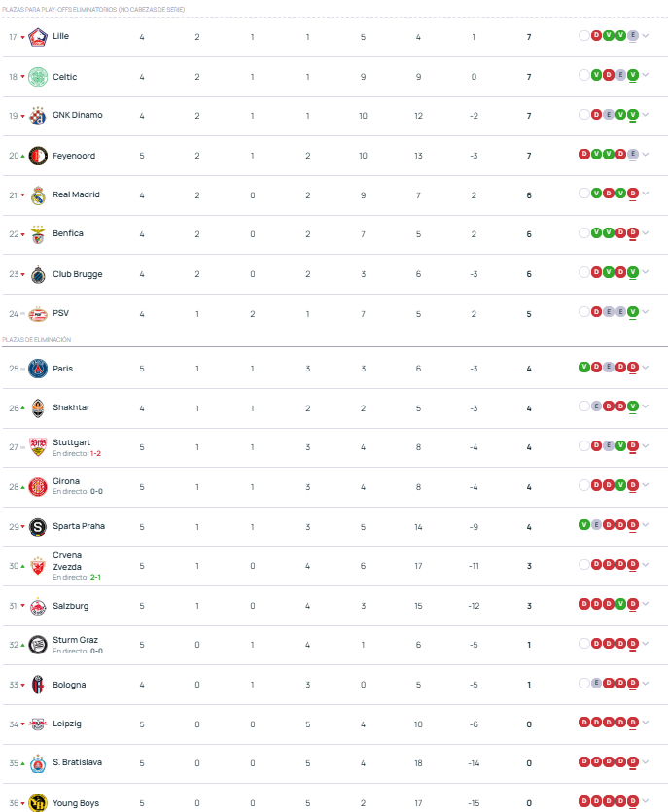Click Girona's live score 0-0
Image resolution: width=668 pixels, height=812 pixels.
click(x=96, y=491)
